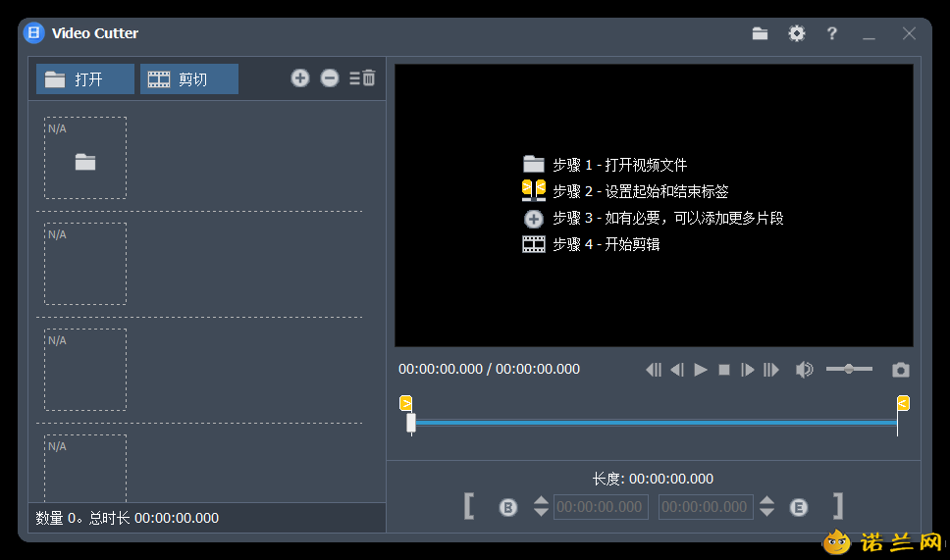Click the 打开 (open) button
Viewport: 950px width, 560px height.
pos(85,79)
